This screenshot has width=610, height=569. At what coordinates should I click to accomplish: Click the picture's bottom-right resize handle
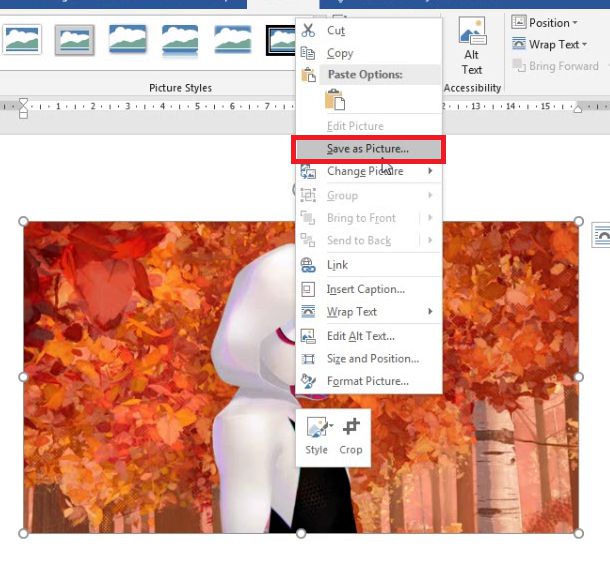tap(578, 534)
